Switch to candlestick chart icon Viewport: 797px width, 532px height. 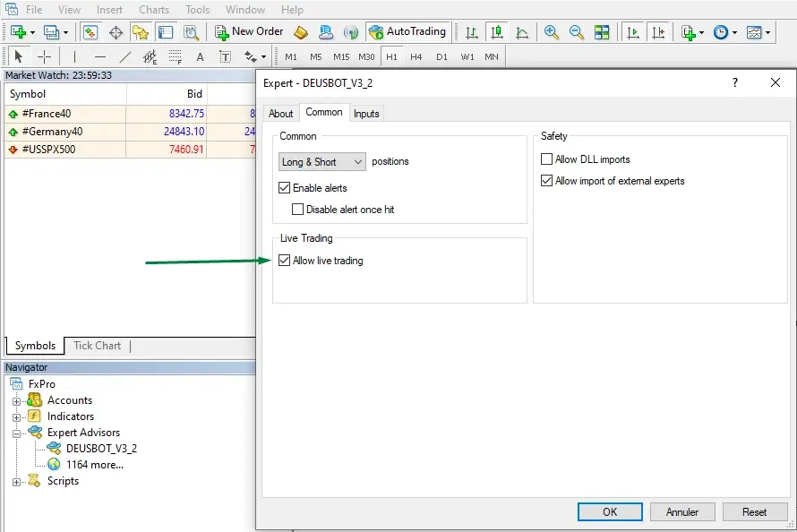(x=497, y=32)
